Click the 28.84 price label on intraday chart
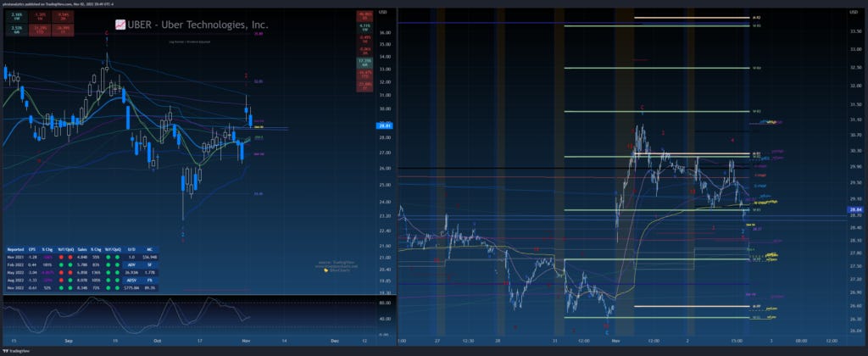Image resolution: width=868 pixels, height=356 pixels. coord(854,210)
